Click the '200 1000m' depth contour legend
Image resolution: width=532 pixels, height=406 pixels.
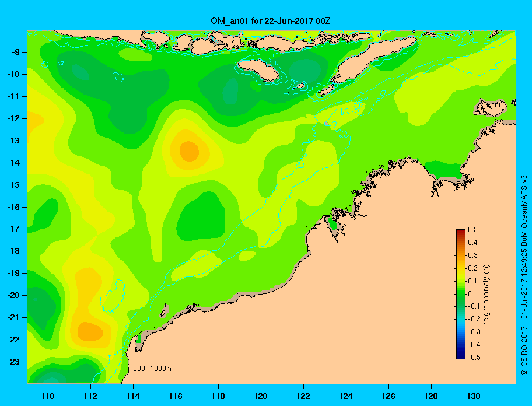[x=152, y=369]
